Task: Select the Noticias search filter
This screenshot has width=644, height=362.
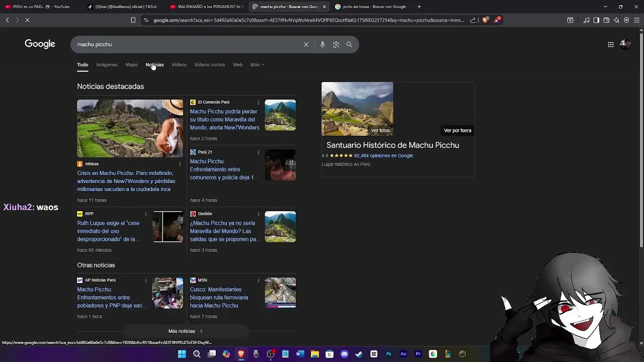Action: coord(154,64)
